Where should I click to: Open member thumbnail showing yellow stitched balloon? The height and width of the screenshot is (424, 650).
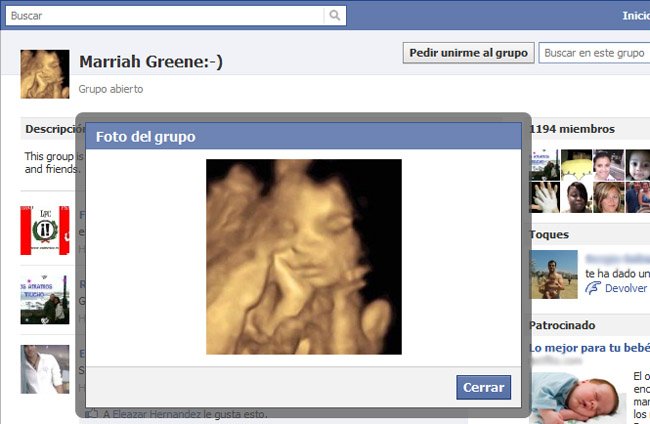tap(576, 165)
